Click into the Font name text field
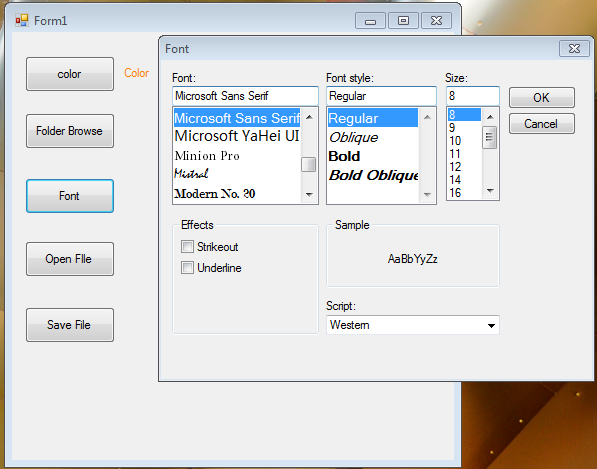 [x=245, y=96]
